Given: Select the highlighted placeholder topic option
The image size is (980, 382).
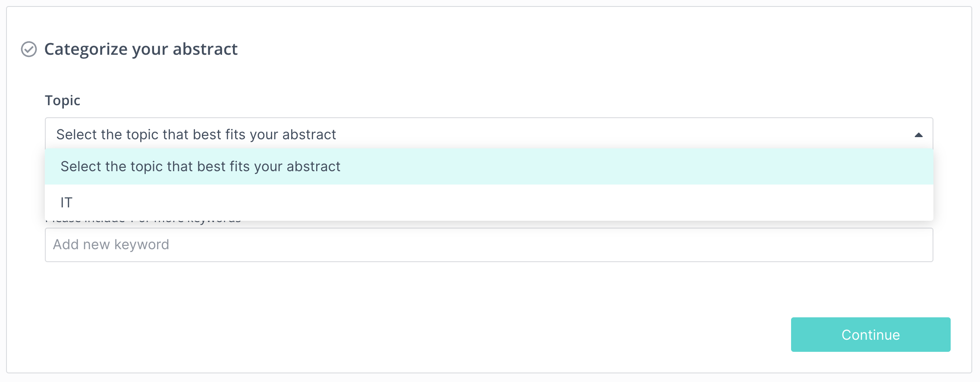Looking at the screenshot, I should (489, 166).
